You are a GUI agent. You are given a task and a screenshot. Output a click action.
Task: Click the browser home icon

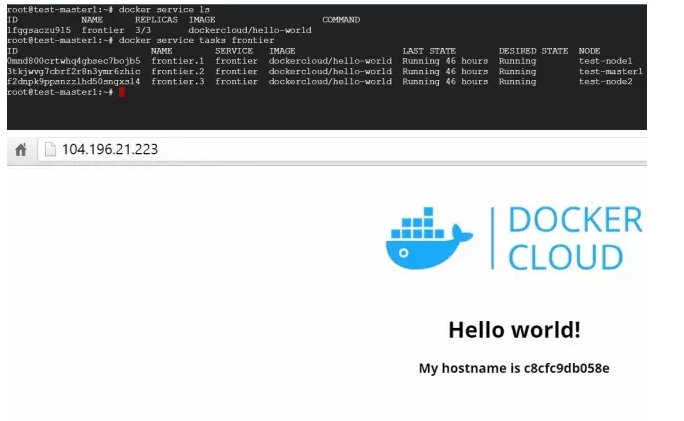tap(21, 150)
